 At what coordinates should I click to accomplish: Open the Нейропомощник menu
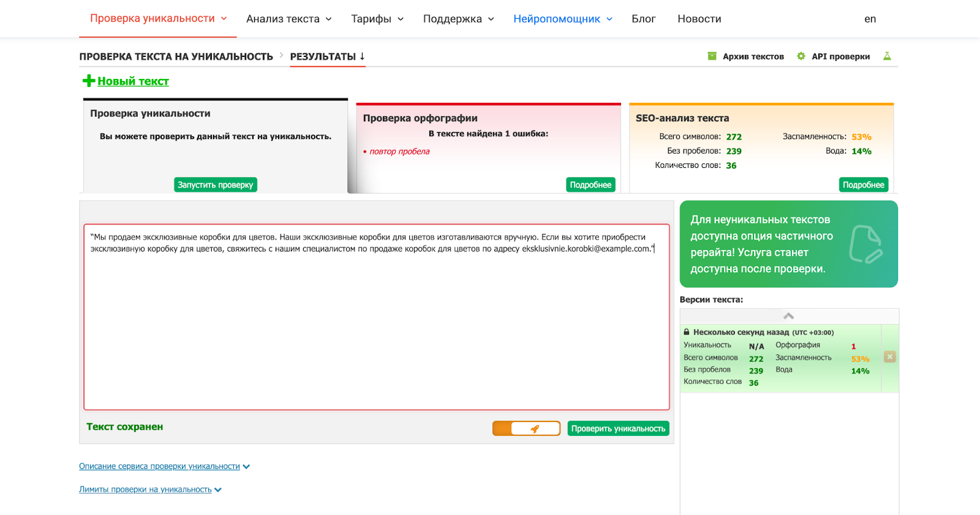click(562, 19)
